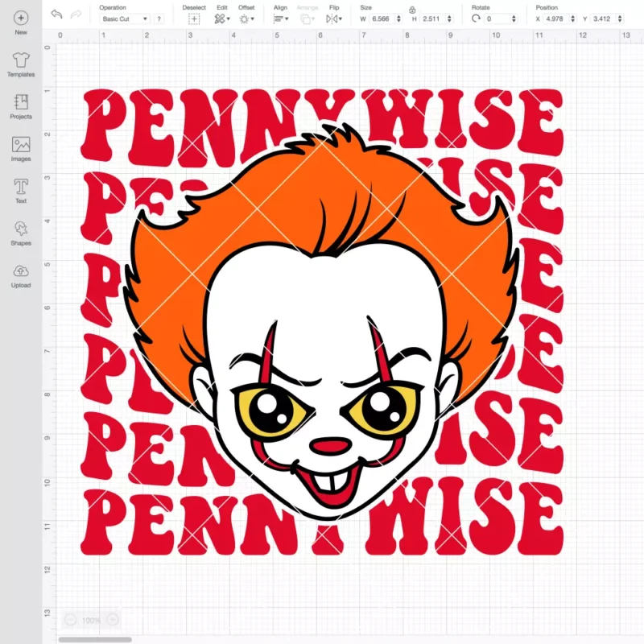Viewport: 644px width, 644px height.
Task: Redo the last undone action
Action: click(x=76, y=14)
